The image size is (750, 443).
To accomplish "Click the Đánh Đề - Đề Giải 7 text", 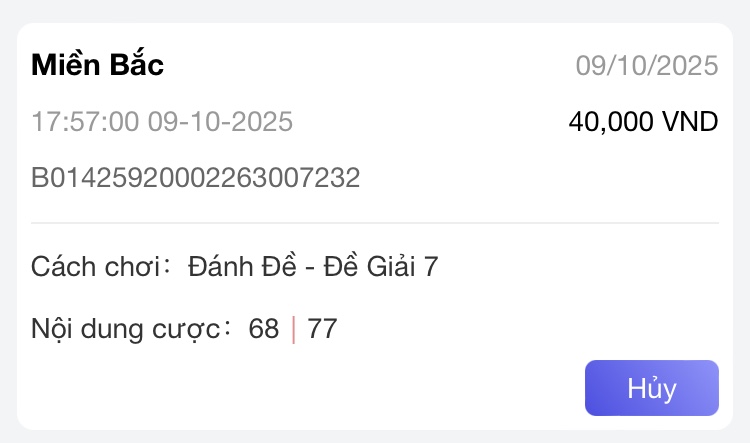I will pyautogui.click(x=313, y=267).
